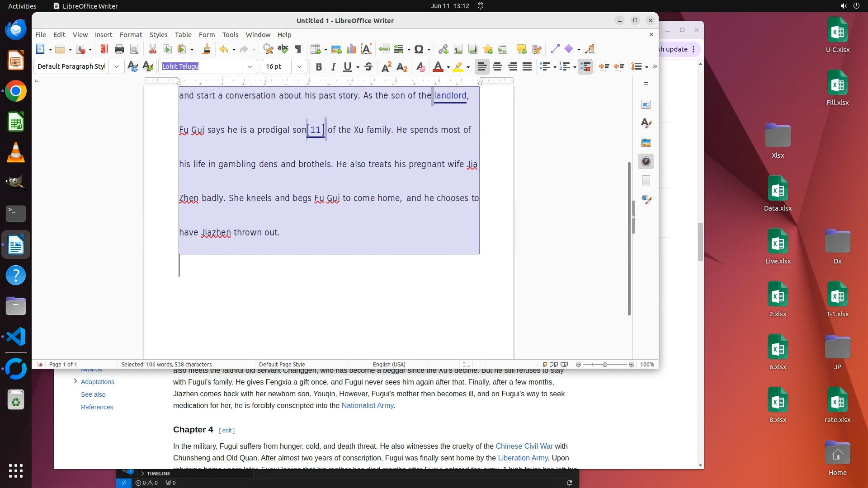Screen dimensions: 868x488
Task: Click the Insert Special Character omega icon
Action: coord(419,49)
